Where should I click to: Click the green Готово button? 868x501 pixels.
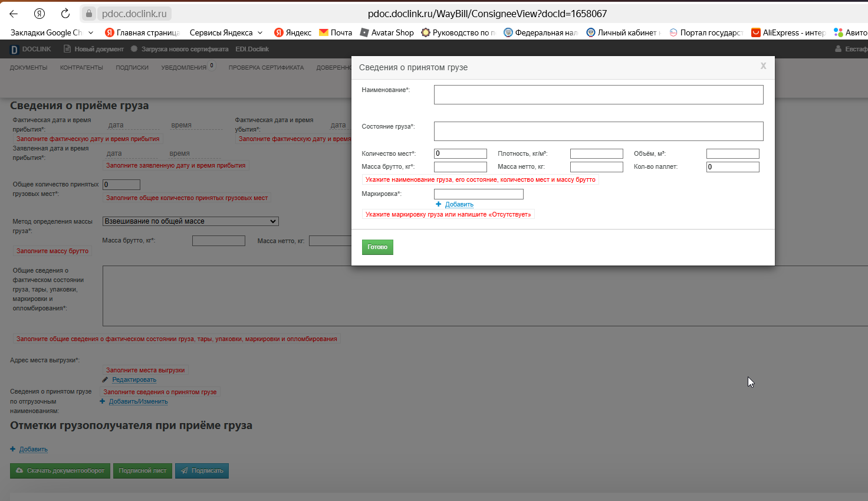point(377,247)
